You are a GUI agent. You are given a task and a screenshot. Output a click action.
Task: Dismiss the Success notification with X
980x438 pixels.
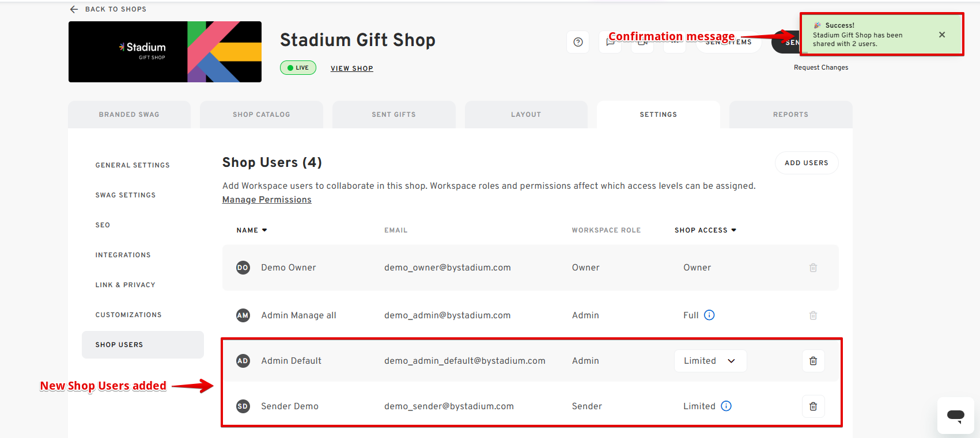(941, 35)
